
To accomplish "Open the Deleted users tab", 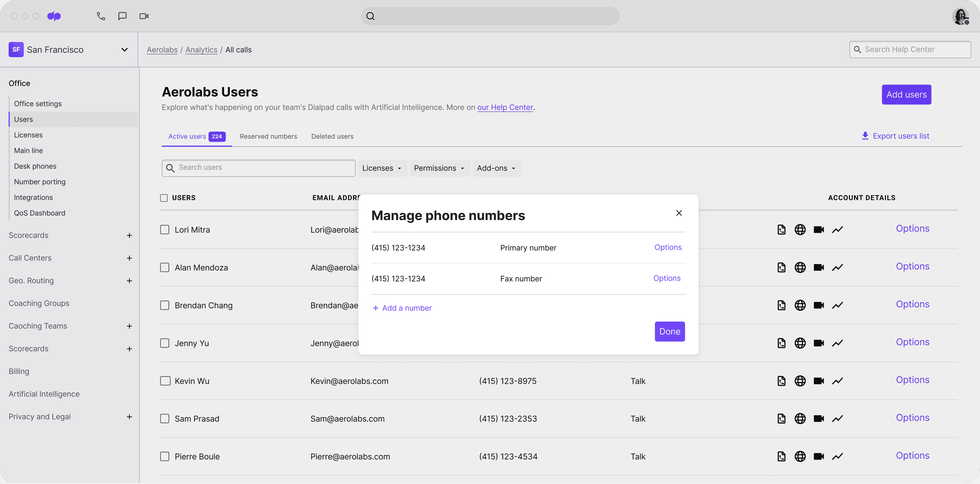I will [332, 136].
